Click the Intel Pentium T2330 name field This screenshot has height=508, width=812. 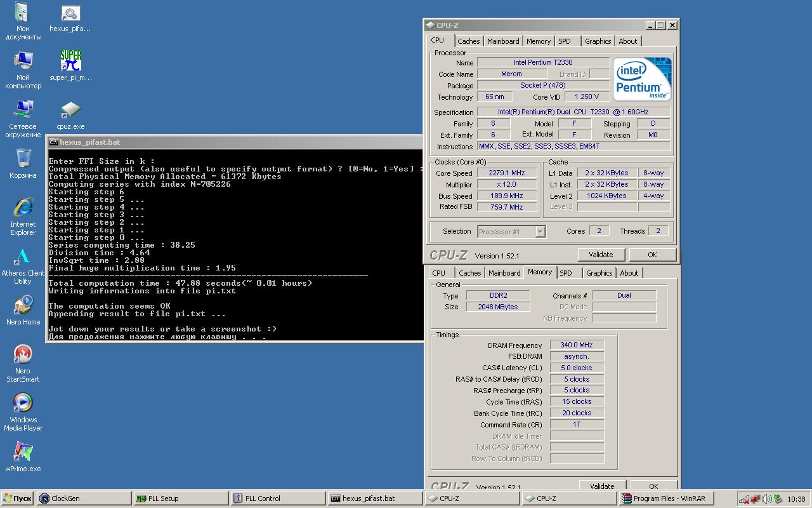[x=543, y=62]
